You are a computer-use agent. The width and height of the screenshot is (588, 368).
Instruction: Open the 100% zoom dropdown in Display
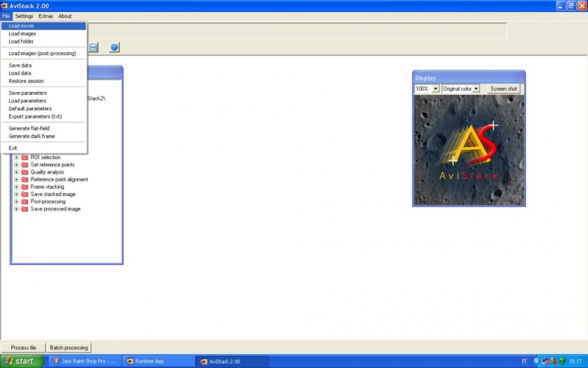click(436, 88)
